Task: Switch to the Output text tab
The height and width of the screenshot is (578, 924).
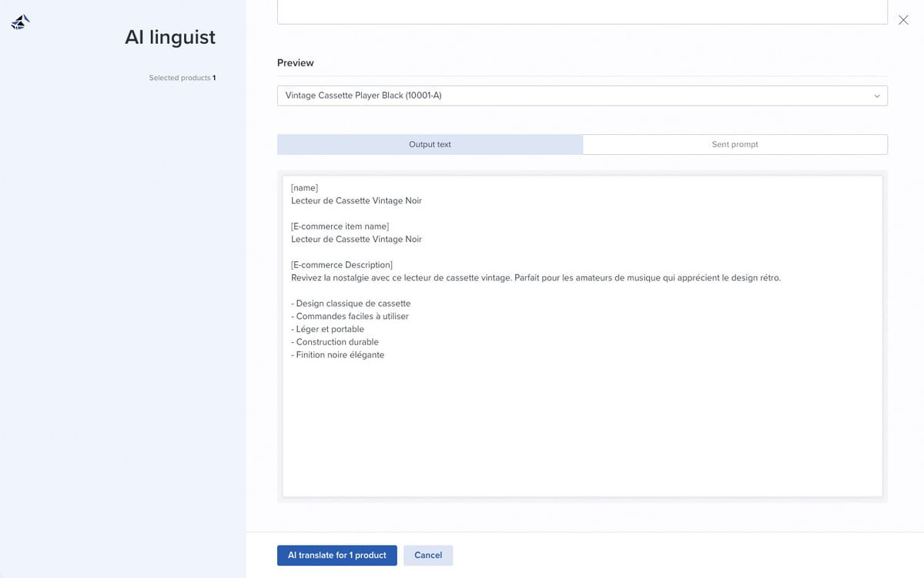Action: point(430,144)
